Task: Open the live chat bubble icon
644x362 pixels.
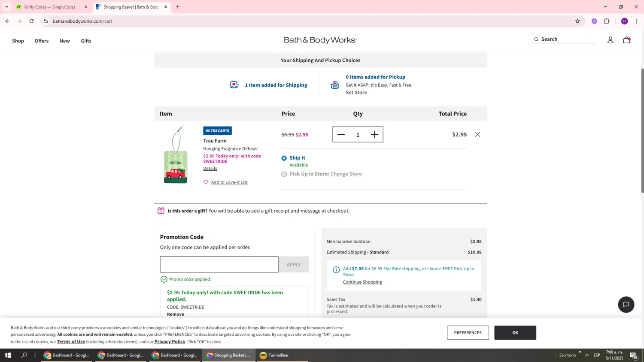Action: point(626,305)
